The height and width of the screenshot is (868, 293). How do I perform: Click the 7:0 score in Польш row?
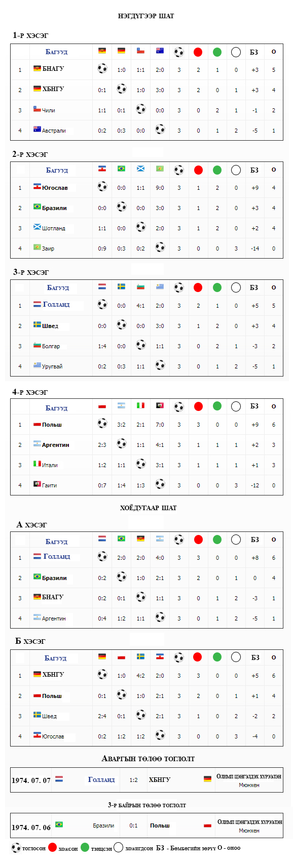click(160, 425)
